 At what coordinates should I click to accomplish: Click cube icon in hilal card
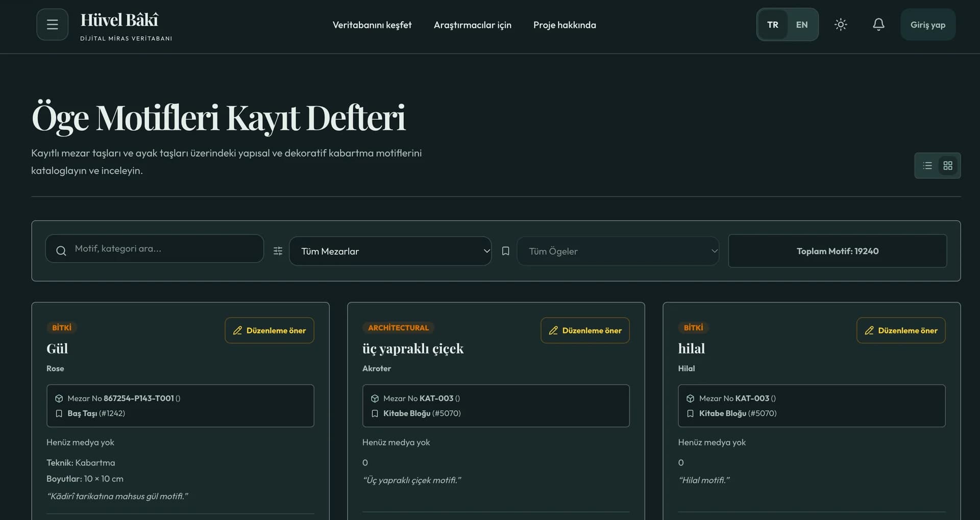690,398
